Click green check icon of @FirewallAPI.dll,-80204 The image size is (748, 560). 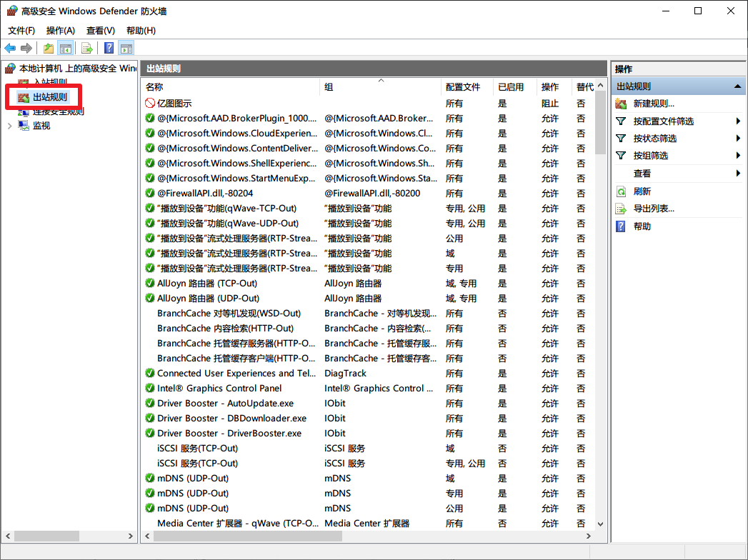click(150, 193)
